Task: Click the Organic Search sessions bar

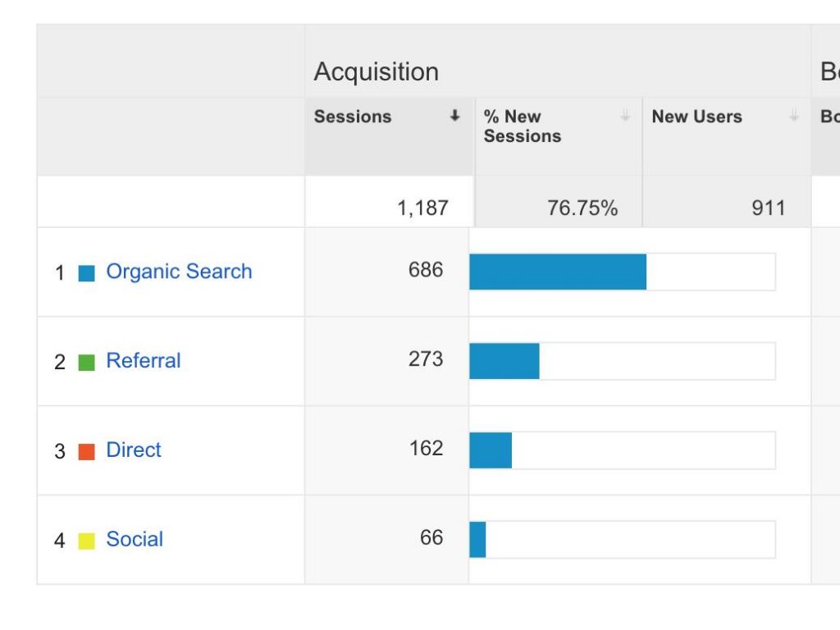Action: (x=558, y=272)
